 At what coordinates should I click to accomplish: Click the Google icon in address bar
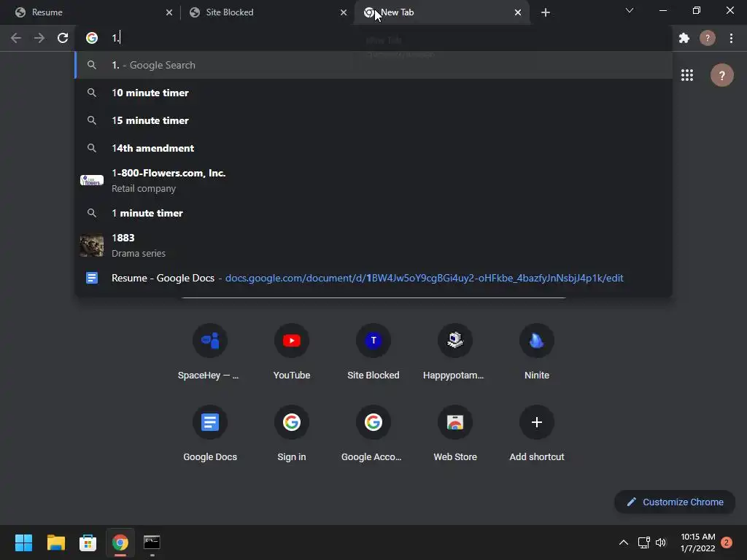92,38
